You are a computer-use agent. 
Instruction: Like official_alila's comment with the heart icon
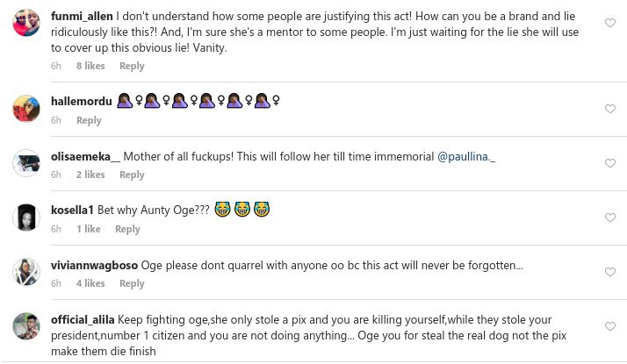[610, 327]
